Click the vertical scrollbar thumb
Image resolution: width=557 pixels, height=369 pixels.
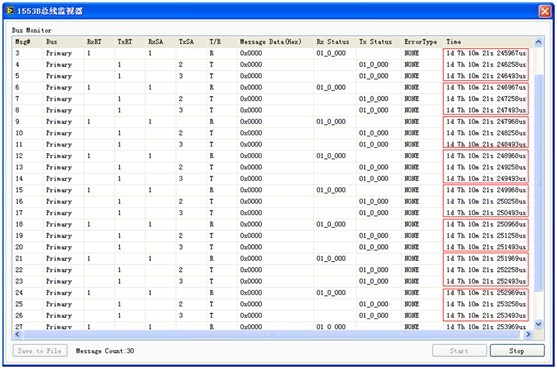pyautogui.click(x=539, y=183)
